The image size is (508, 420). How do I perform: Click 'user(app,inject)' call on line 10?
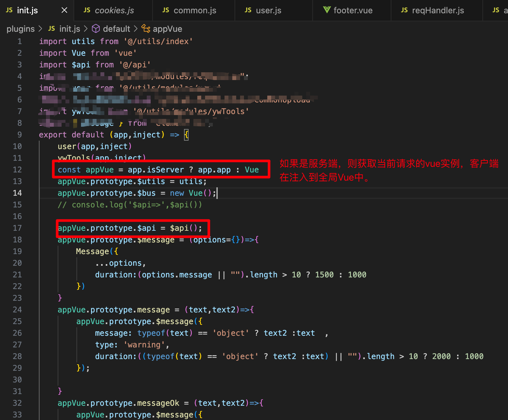(x=95, y=146)
